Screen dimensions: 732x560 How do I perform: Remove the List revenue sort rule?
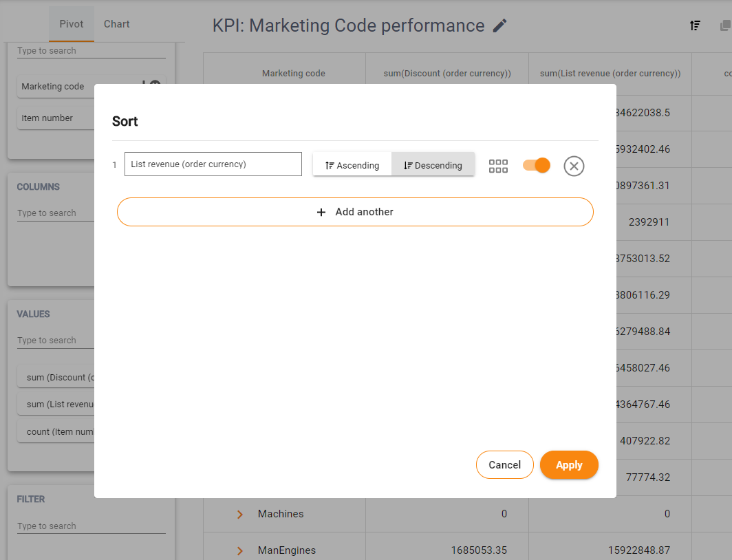[574, 166]
